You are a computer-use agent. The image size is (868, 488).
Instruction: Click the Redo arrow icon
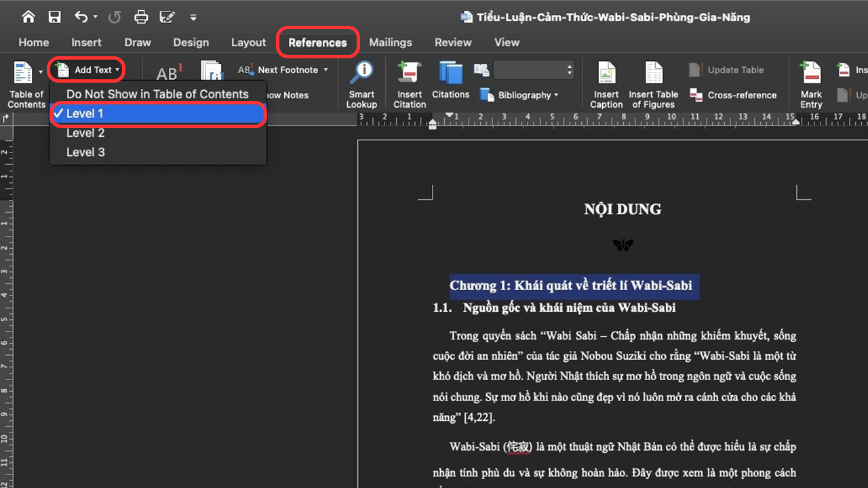115,17
